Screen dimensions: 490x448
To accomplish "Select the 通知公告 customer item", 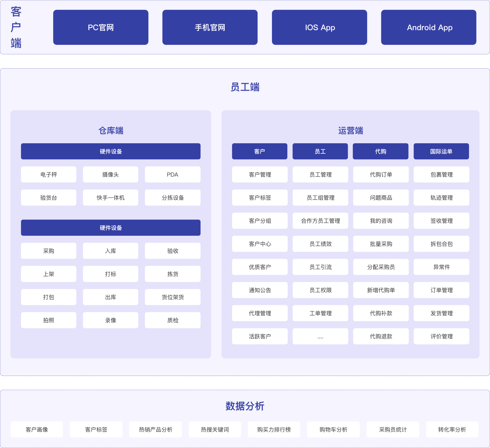I will (260, 290).
